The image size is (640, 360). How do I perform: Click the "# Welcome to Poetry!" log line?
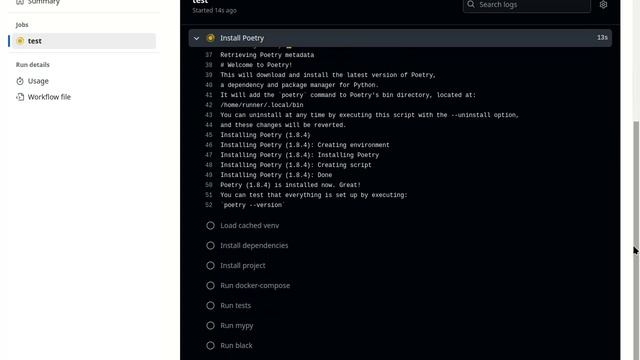pos(256,65)
